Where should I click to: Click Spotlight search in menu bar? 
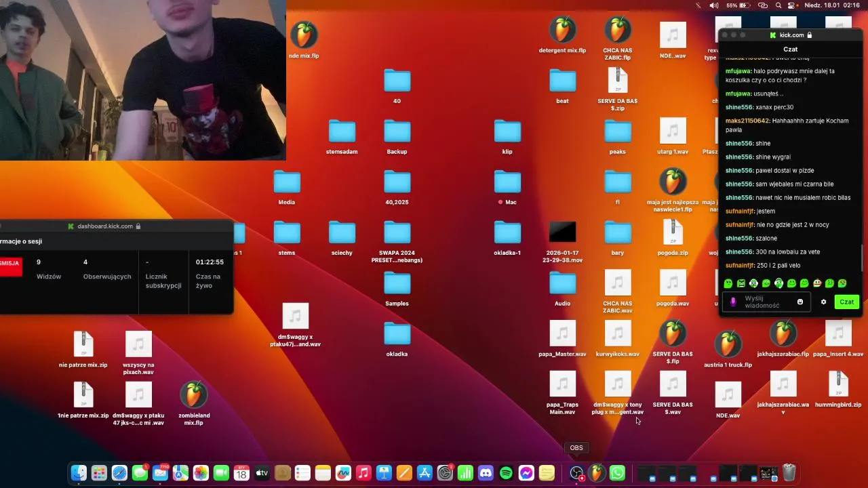pyautogui.click(x=778, y=5)
